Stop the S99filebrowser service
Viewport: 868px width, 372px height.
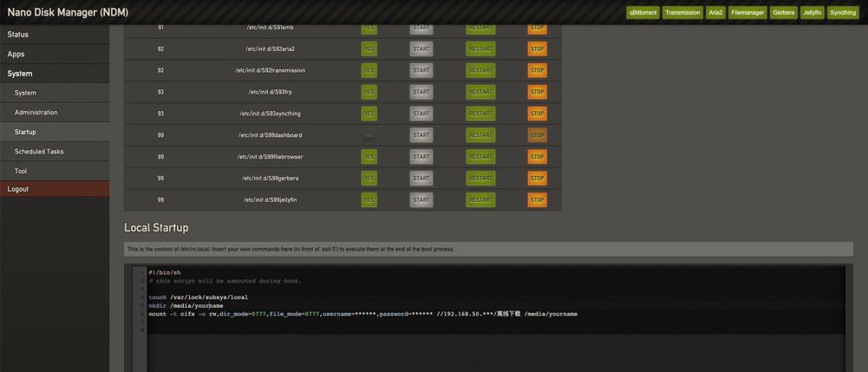[537, 157]
